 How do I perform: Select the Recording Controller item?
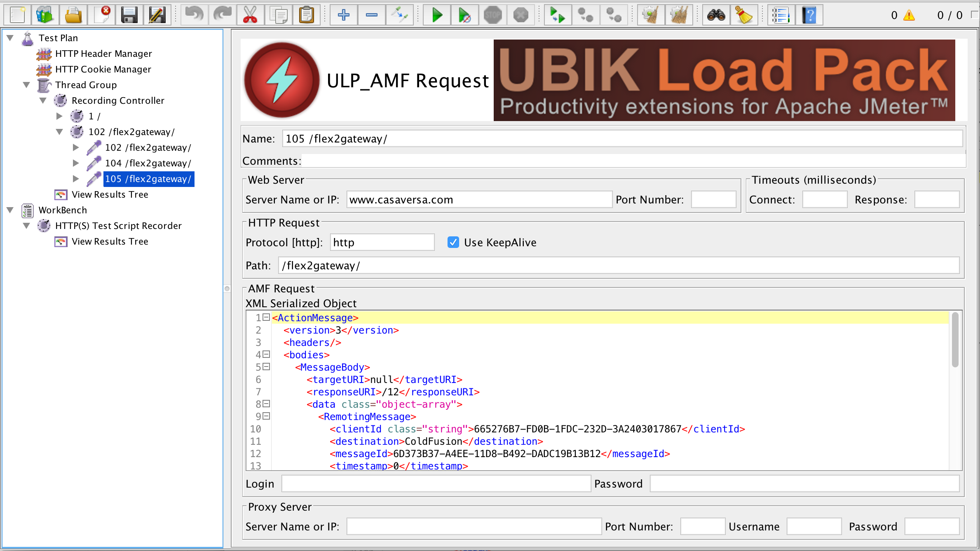pos(118,100)
